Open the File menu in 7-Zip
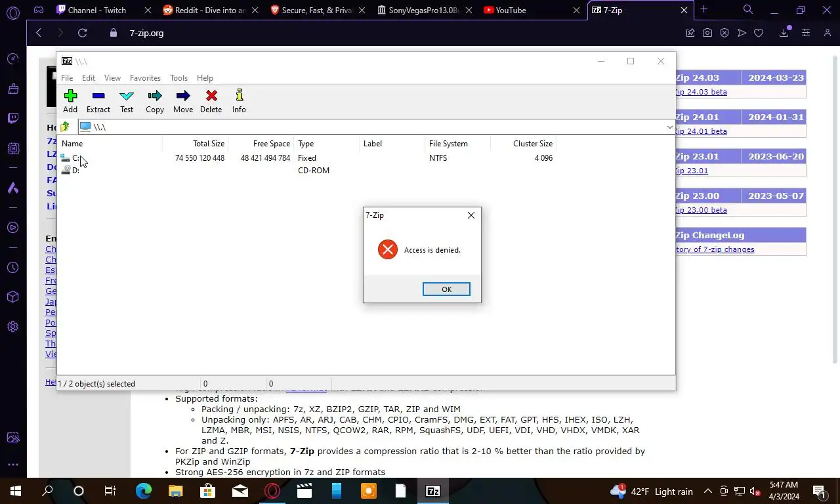This screenshot has width=840, height=504. 67,77
